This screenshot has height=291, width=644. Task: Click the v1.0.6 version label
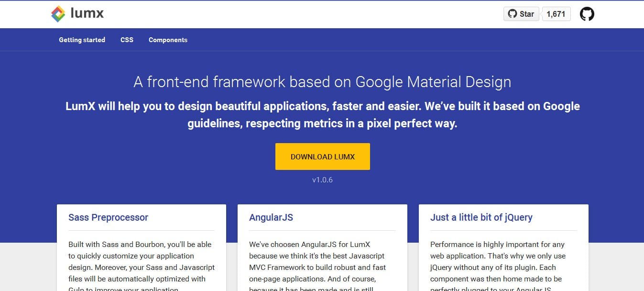[x=322, y=180]
